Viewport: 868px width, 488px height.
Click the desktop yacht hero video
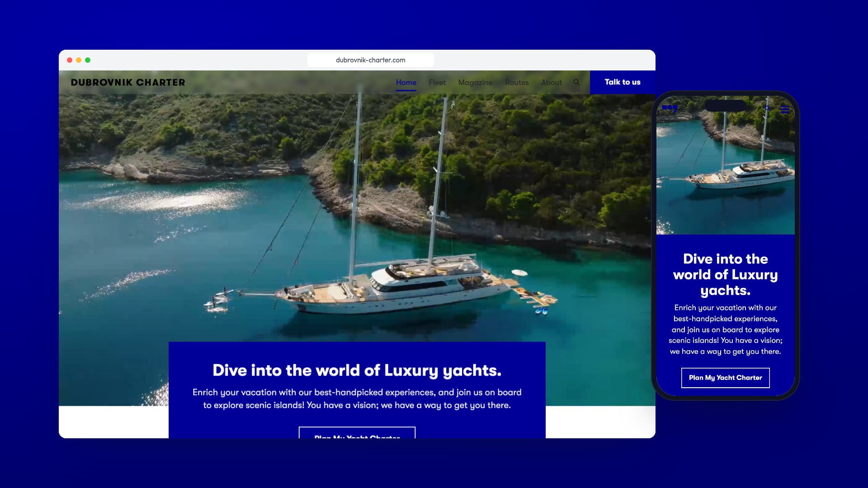click(x=357, y=217)
